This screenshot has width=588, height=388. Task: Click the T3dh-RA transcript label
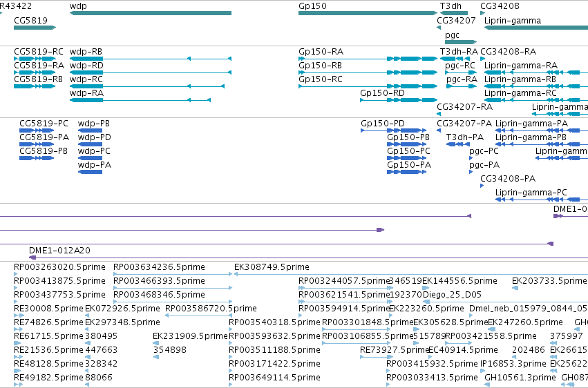click(459, 51)
